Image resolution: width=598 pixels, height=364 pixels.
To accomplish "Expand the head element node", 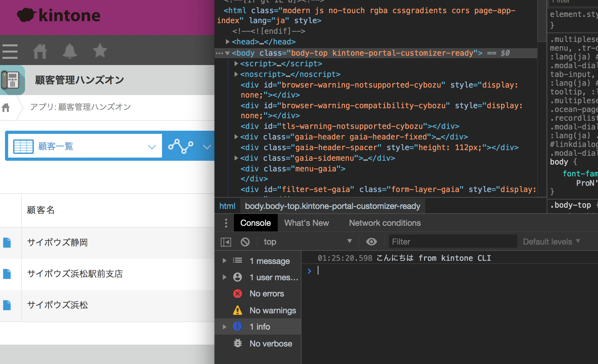I will tap(228, 42).
